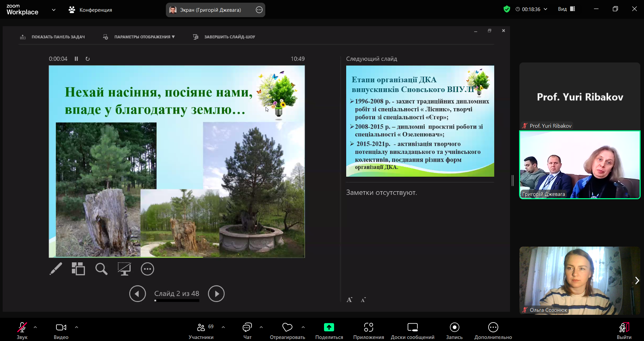Screen dimensions: 644x341
Task: Open the Чат chat panel
Action: [247, 331]
